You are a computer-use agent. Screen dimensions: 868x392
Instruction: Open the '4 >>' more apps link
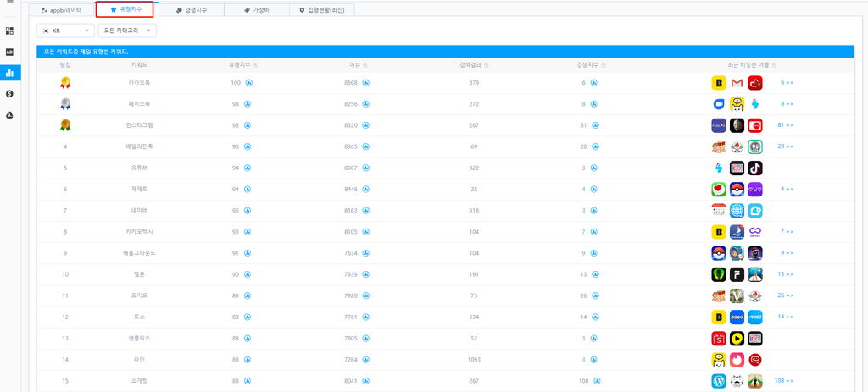[787, 189]
